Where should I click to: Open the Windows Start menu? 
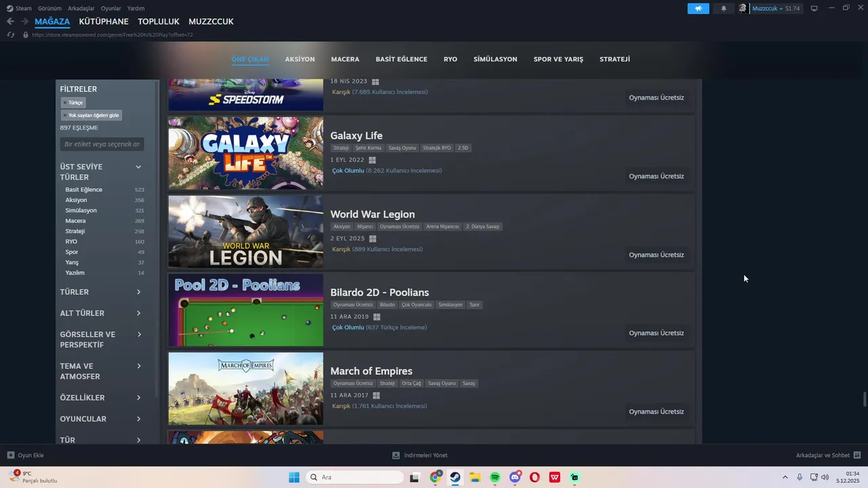294,477
